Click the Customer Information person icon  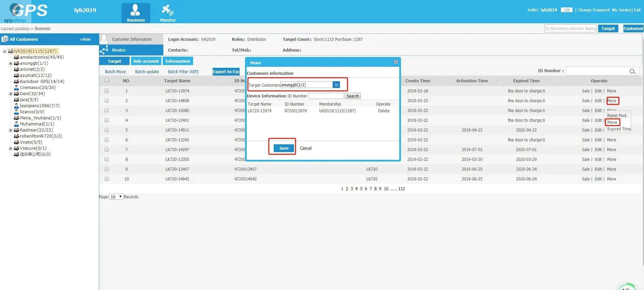point(104,39)
